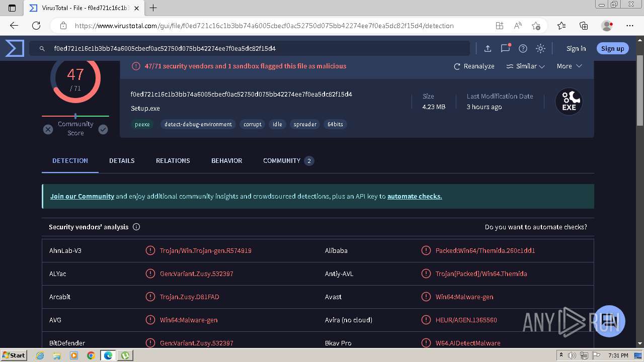Click the spreader tag
Image resolution: width=644 pixels, height=362 pixels.
305,124
